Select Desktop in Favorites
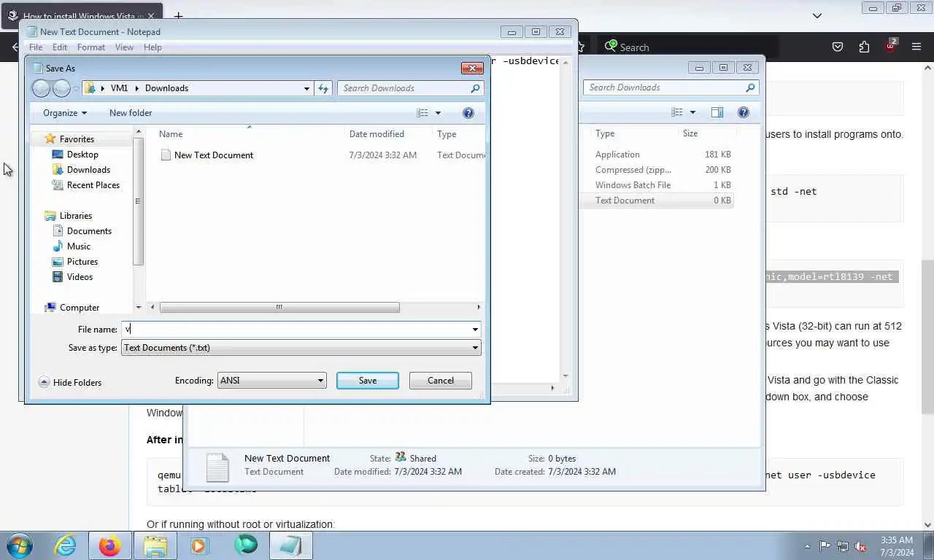The image size is (934, 560). tap(82, 155)
